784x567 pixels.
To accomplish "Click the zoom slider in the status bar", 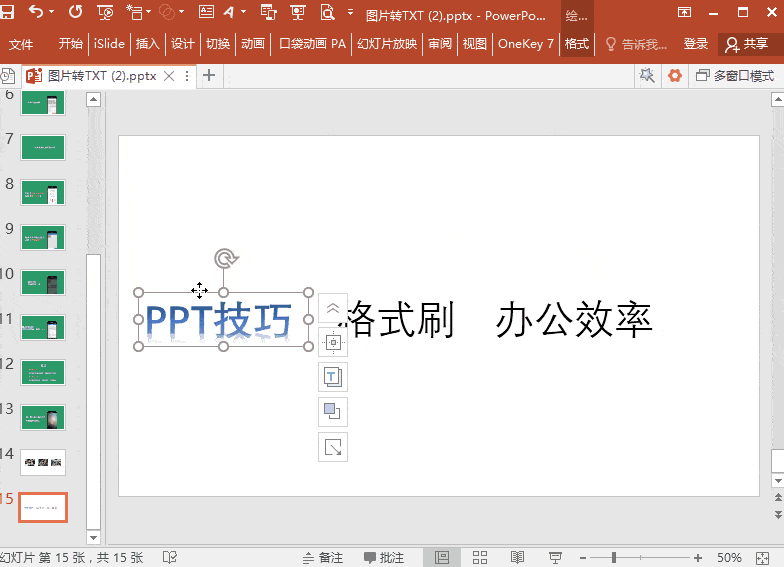I will [614, 557].
